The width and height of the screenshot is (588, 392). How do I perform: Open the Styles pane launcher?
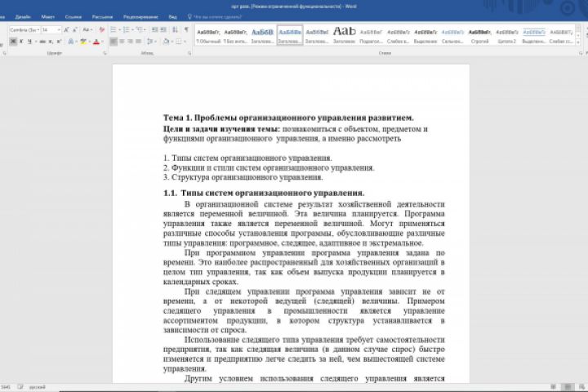[581, 53]
